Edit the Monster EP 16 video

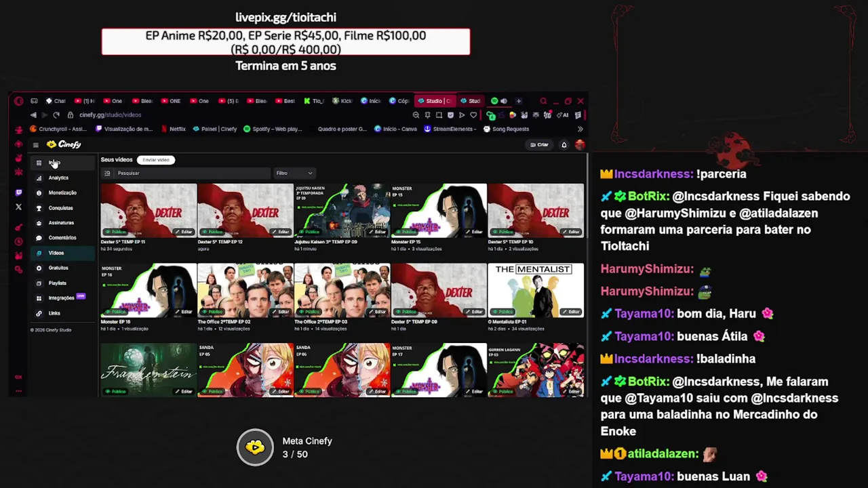[184, 312]
